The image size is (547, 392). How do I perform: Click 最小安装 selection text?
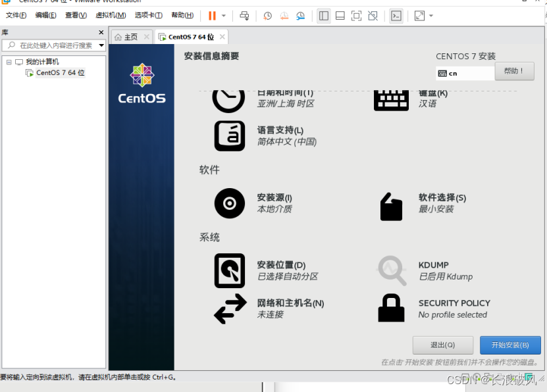pos(436,209)
